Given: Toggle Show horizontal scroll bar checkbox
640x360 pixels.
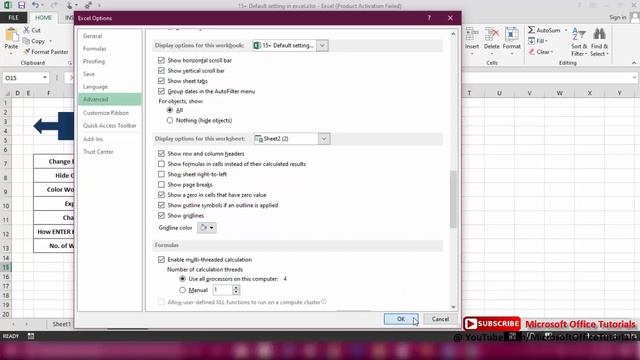Looking at the screenshot, I should click(161, 60).
